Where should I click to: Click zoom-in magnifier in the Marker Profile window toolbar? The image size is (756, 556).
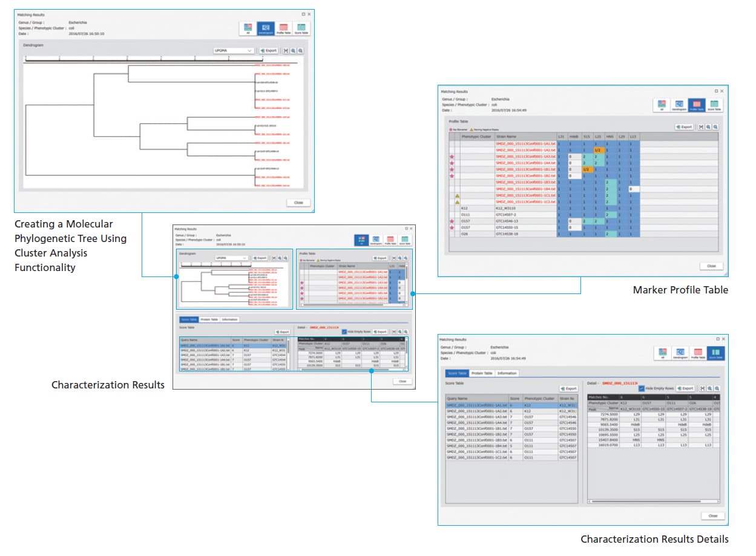(708, 127)
